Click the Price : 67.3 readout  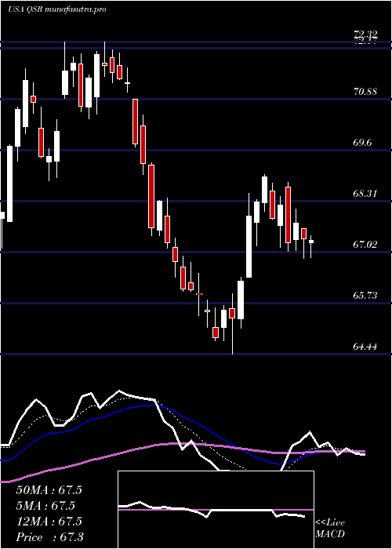[49, 537]
